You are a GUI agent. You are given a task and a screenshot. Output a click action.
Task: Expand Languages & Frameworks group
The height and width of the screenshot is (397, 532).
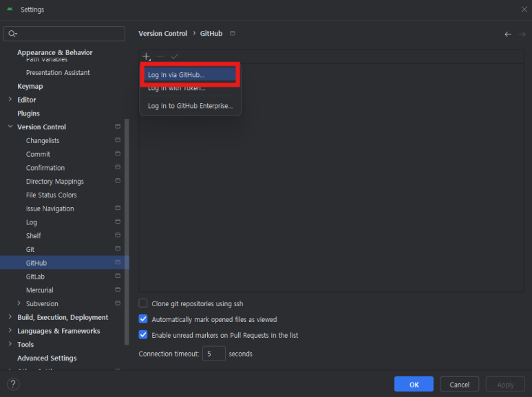click(x=10, y=330)
